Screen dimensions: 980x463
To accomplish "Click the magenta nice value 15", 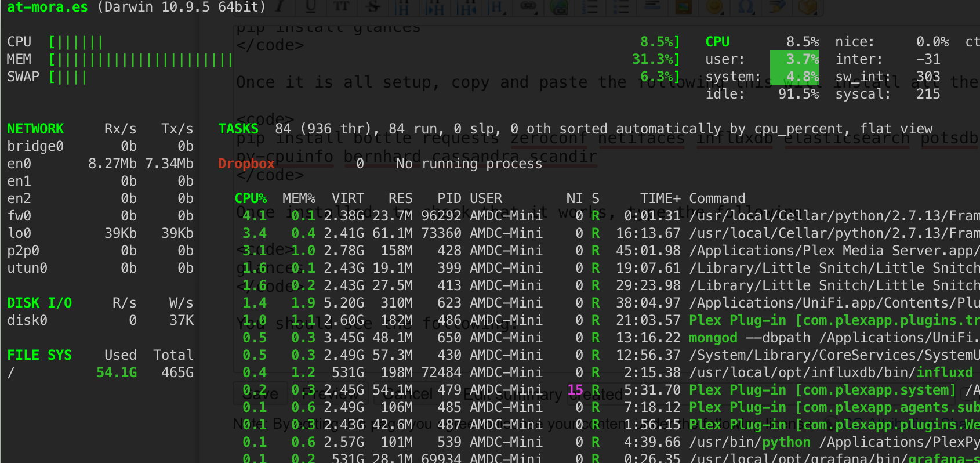I will [x=575, y=390].
